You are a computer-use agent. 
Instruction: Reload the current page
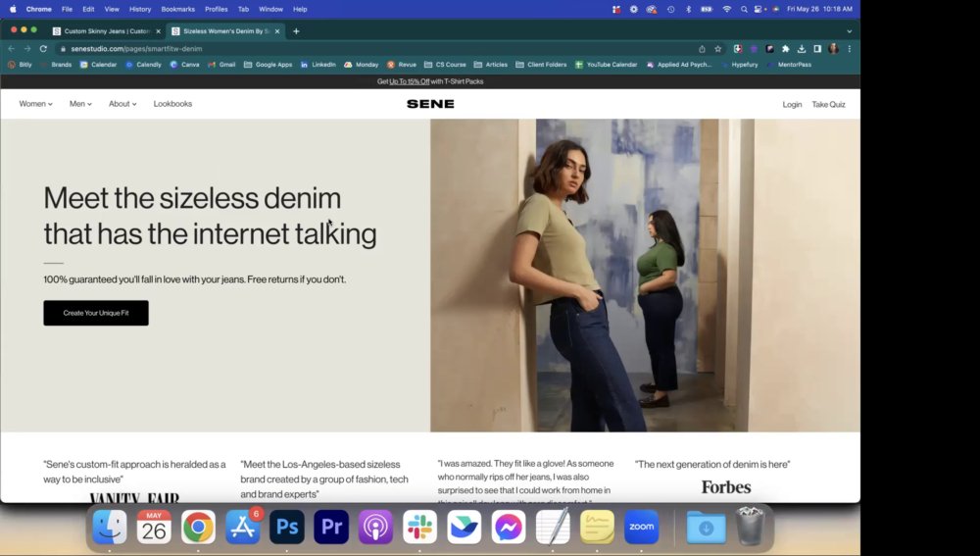tap(43, 49)
